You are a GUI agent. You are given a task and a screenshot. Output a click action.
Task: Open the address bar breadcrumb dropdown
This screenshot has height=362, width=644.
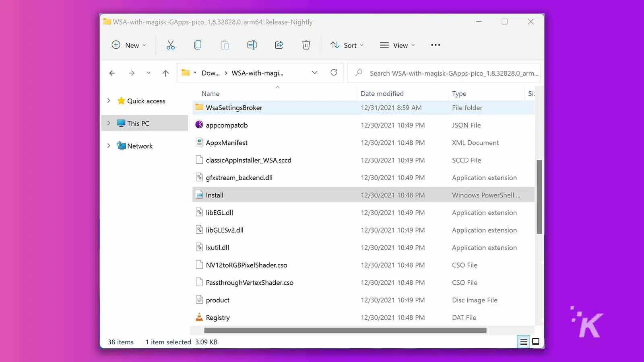[314, 73]
